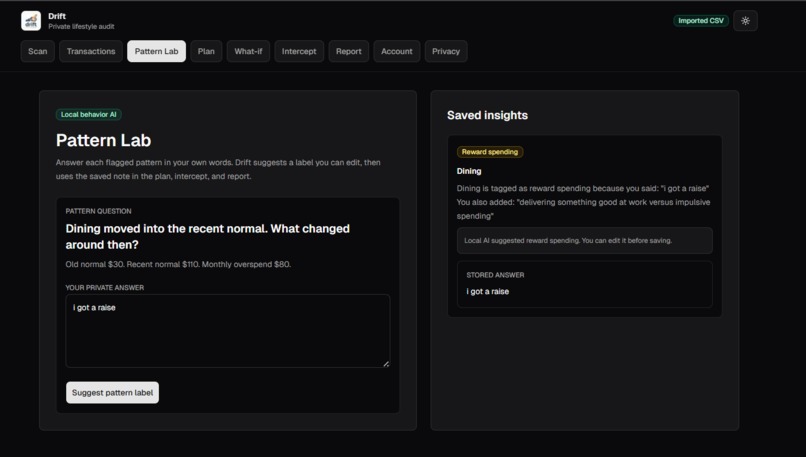Click the Suggest pattern label button
This screenshot has width=806, height=457.
[x=113, y=393]
